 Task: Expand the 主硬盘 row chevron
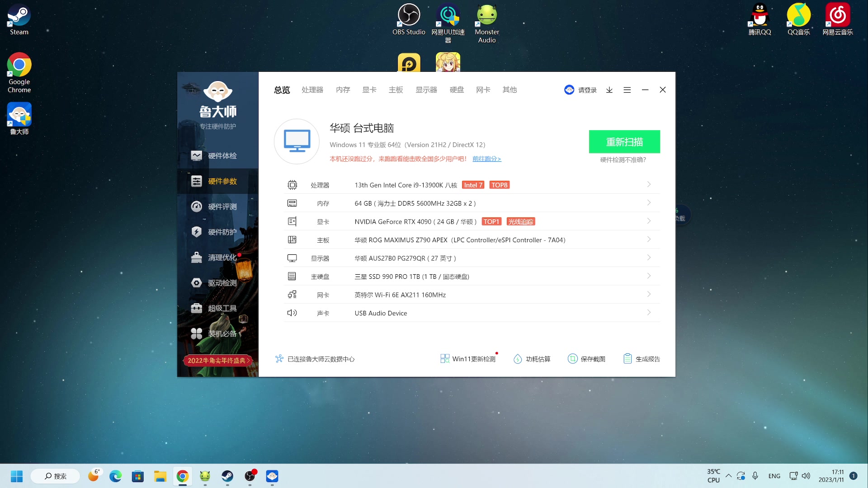(649, 276)
